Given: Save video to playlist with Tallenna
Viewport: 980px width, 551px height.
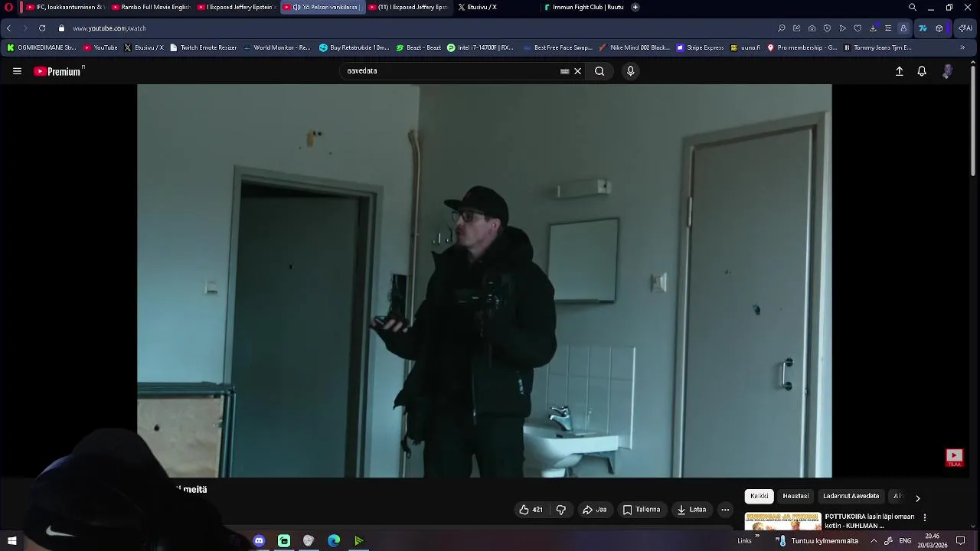Looking at the screenshot, I should point(642,510).
